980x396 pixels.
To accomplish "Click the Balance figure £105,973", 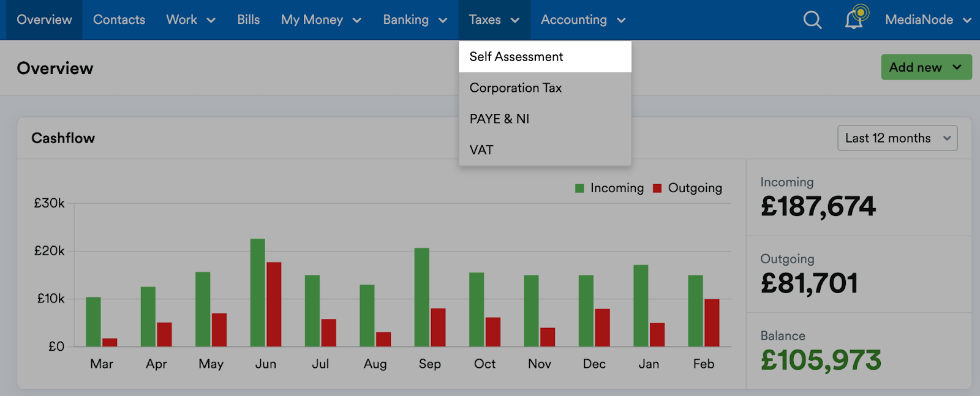I will [821, 361].
